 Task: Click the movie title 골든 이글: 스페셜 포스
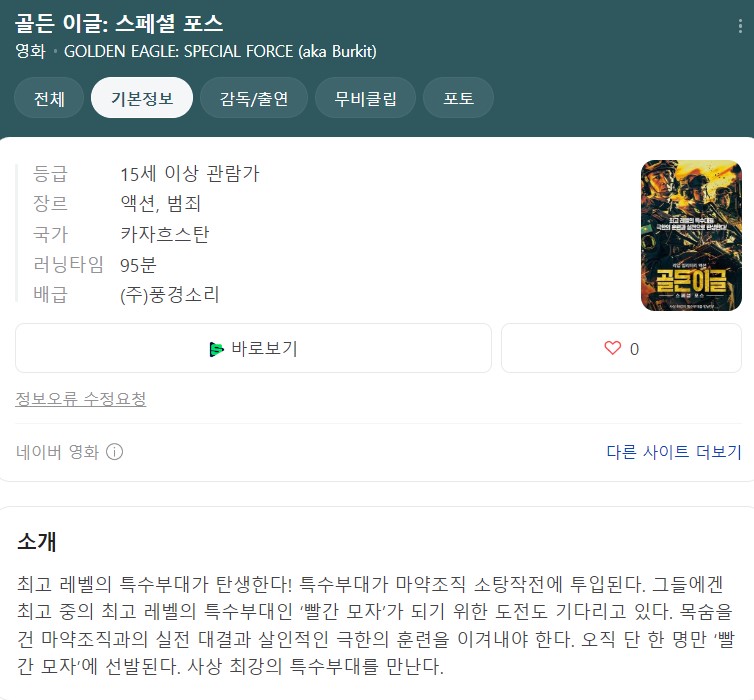pos(119,24)
